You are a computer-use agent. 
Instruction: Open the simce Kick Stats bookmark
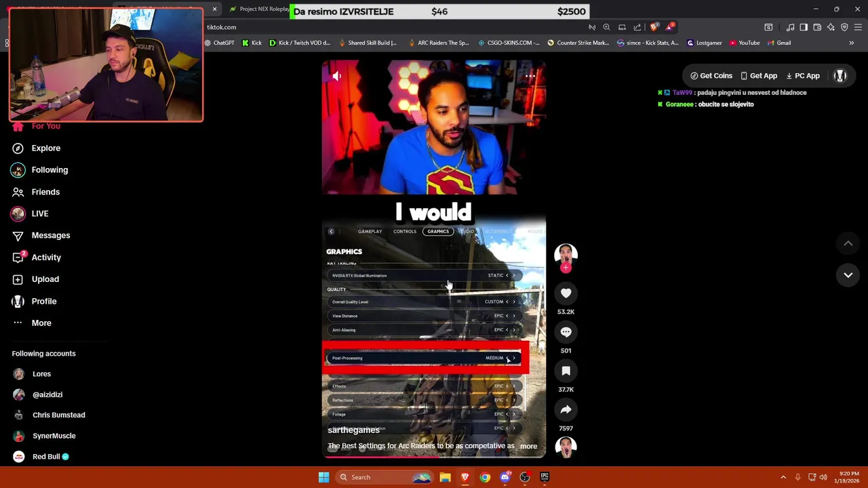[648, 43]
